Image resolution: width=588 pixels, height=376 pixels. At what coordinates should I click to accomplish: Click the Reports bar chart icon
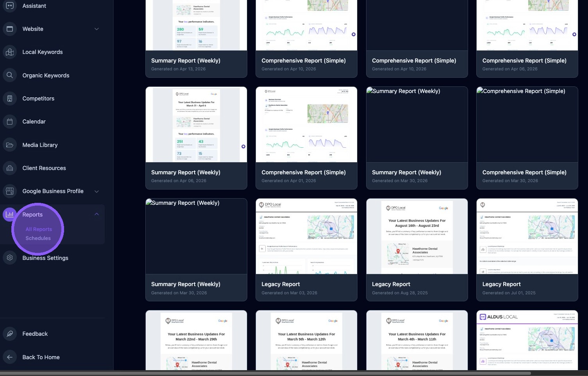click(10, 214)
